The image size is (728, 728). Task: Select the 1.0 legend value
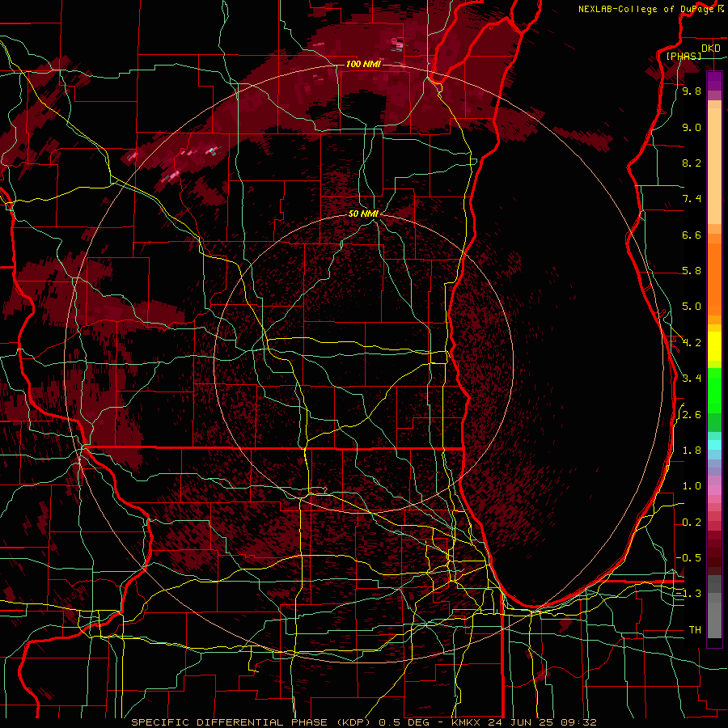click(692, 486)
